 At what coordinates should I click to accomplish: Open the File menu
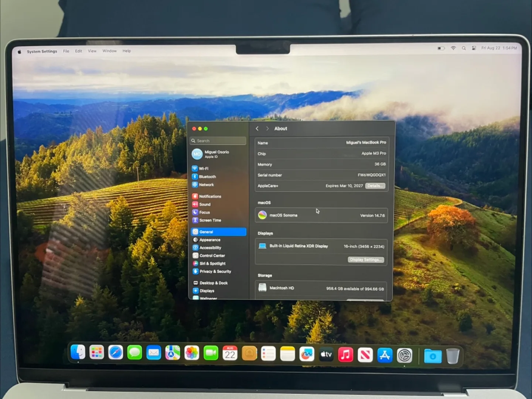point(66,51)
